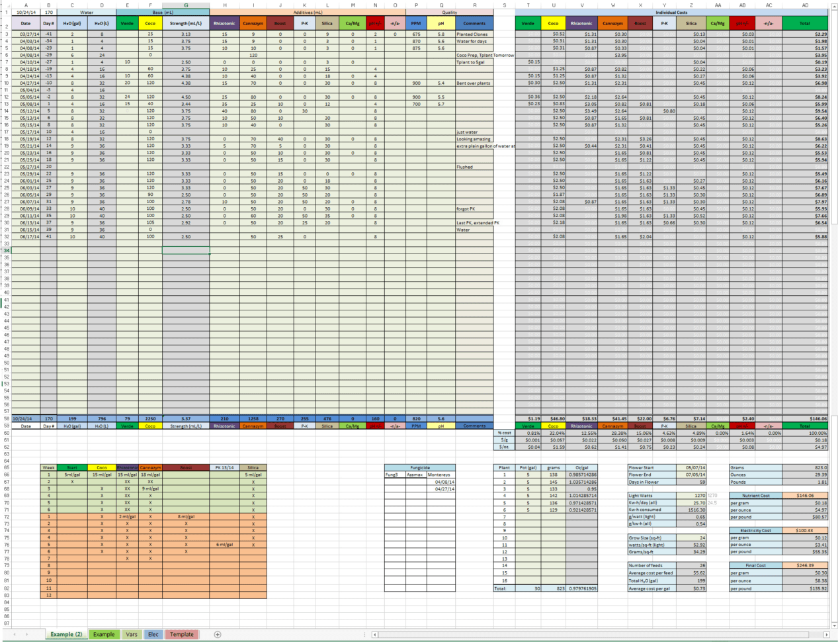Image resolution: width=840 pixels, height=642 pixels.
Task: Click the Fungicide table header
Action: 420,467
